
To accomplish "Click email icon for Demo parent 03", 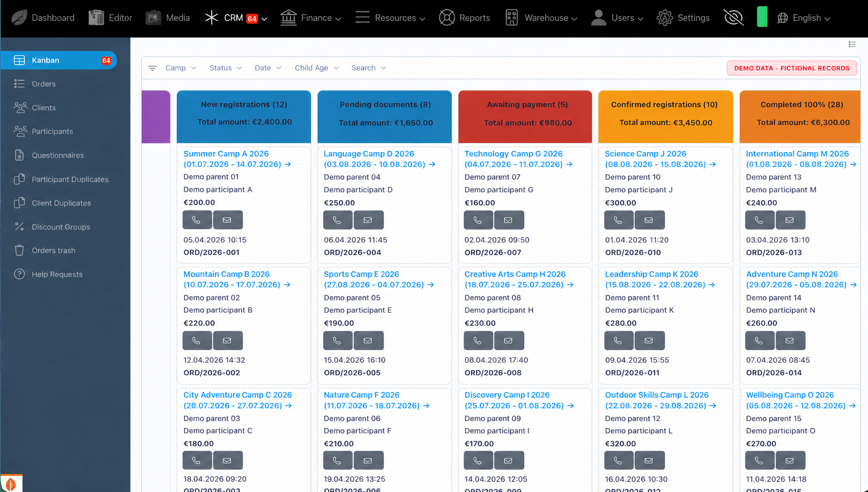I will tap(227, 460).
